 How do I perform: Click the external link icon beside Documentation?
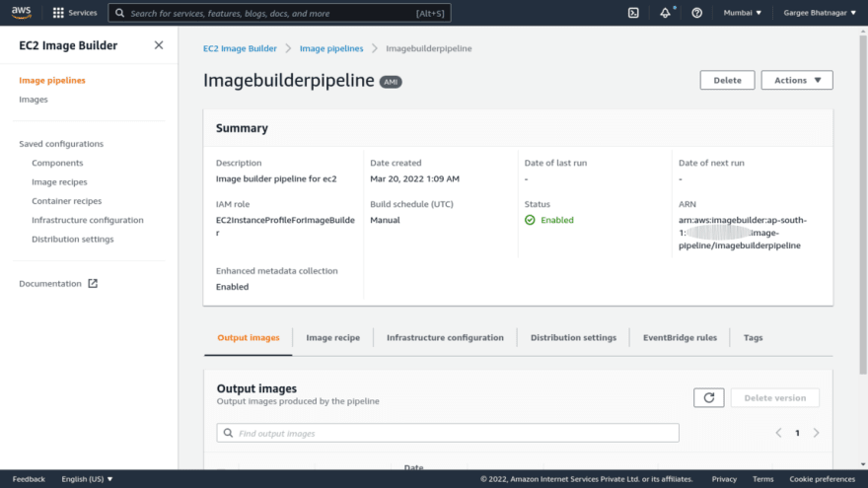93,283
